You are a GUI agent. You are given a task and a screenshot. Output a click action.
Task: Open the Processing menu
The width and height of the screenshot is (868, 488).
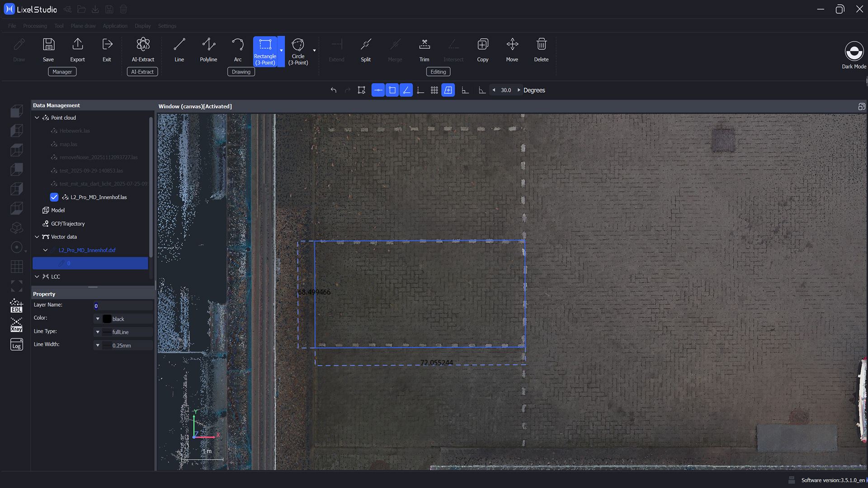(x=35, y=26)
